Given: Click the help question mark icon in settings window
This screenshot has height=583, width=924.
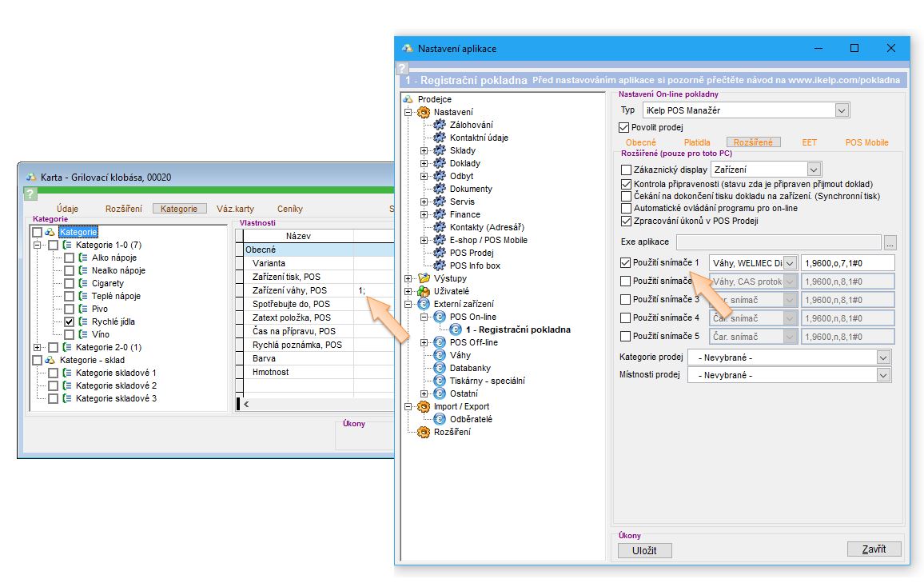Looking at the screenshot, I should [402, 69].
